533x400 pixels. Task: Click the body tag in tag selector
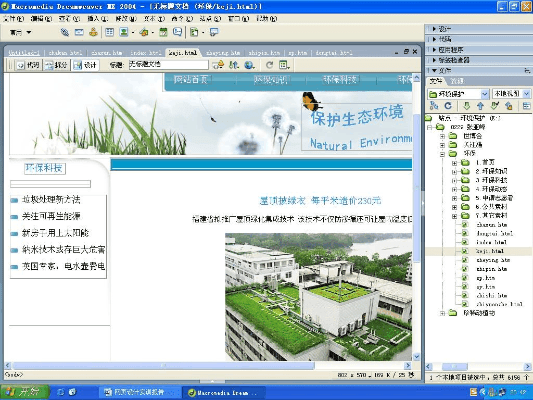click(14, 375)
